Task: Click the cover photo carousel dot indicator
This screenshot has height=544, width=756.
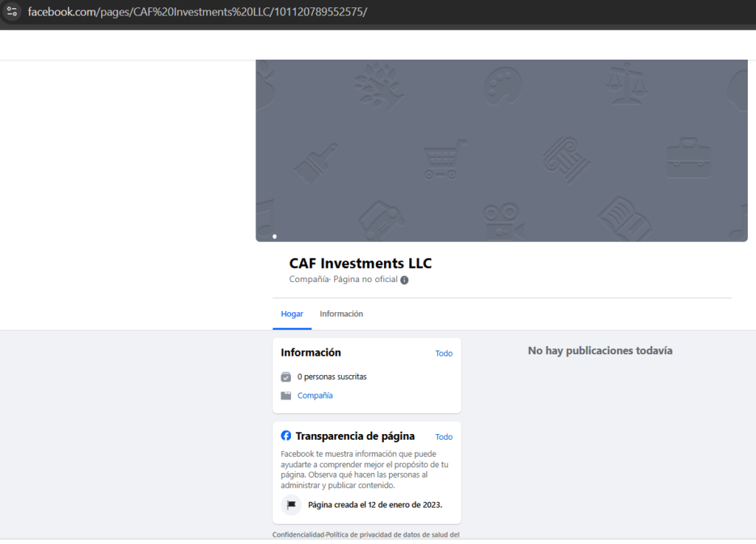Action: pos(275,236)
